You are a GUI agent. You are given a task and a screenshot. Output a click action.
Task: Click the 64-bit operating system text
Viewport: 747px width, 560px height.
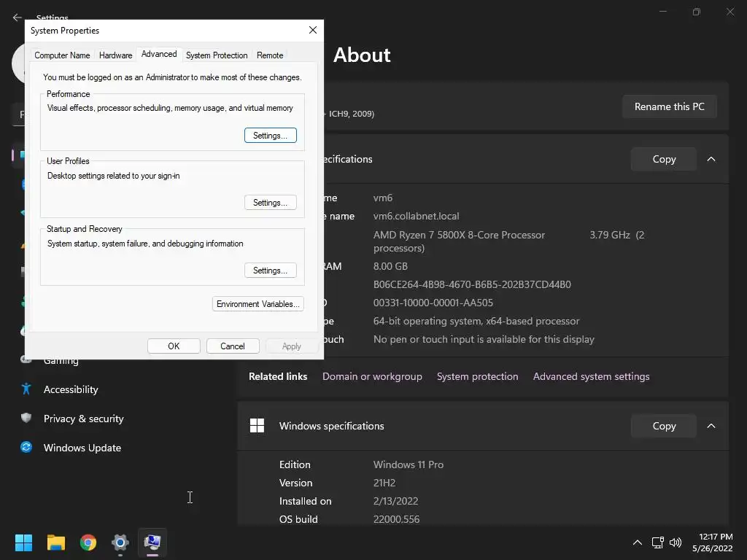(476, 321)
